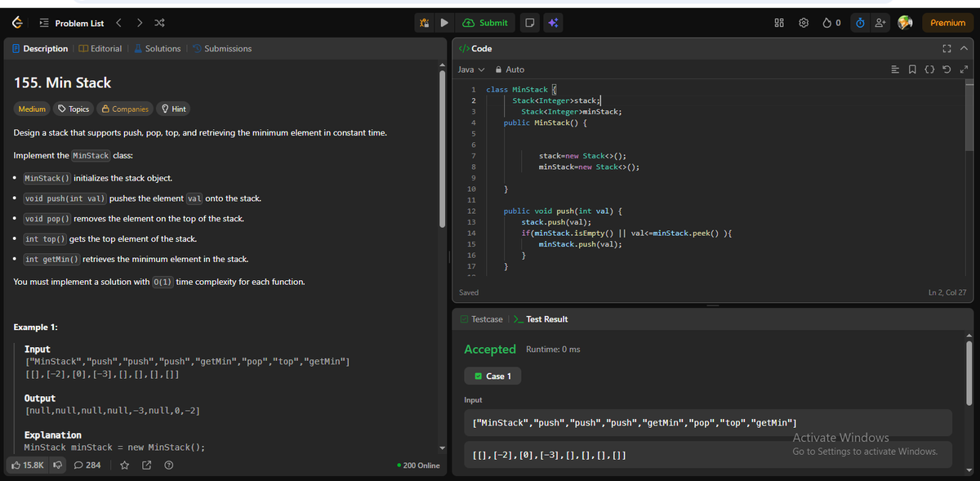This screenshot has width=980, height=481.
Task: Click line number 14 in gutter
Action: (x=470, y=234)
